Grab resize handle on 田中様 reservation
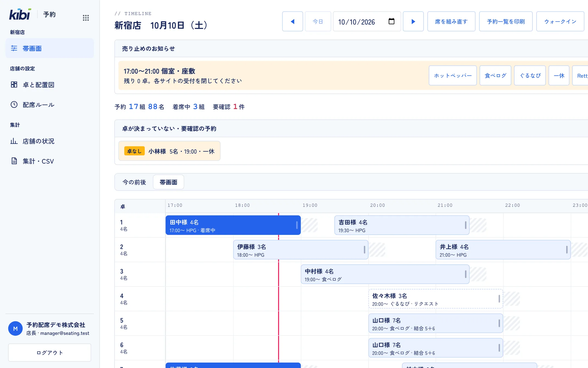This screenshot has width=588, height=368. (x=297, y=225)
